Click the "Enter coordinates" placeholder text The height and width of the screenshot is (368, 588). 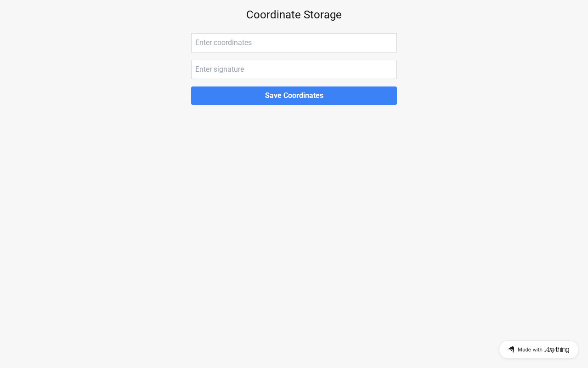tap(224, 43)
